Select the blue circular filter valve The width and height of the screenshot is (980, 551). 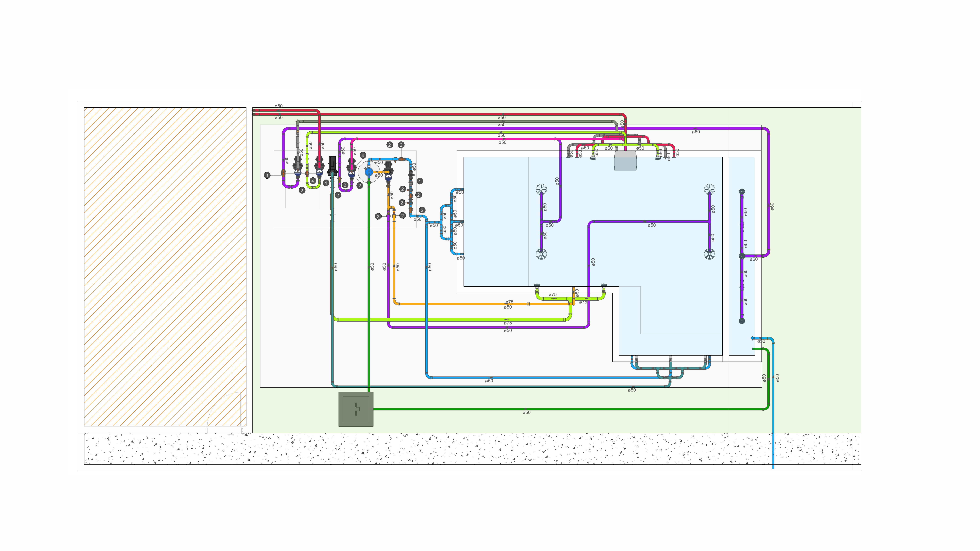pyautogui.click(x=369, y=172)
